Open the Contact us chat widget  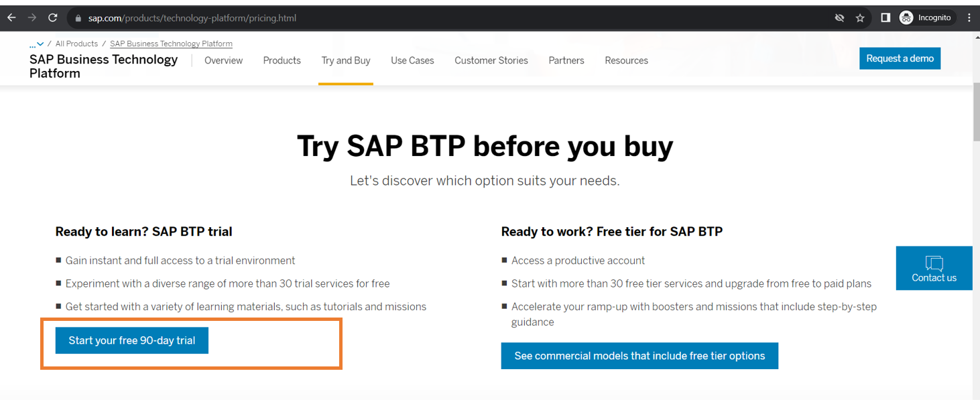pos(934,268)
